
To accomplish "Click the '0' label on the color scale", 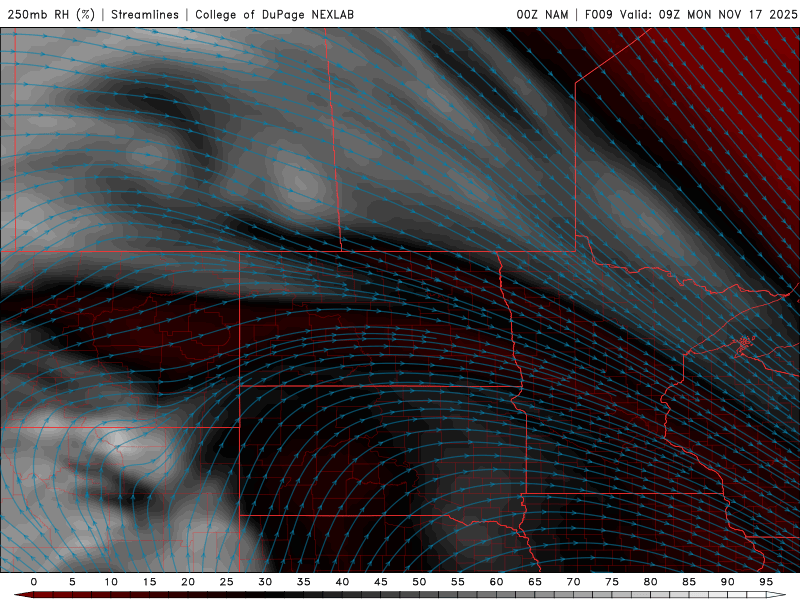I will pos(34,582).
